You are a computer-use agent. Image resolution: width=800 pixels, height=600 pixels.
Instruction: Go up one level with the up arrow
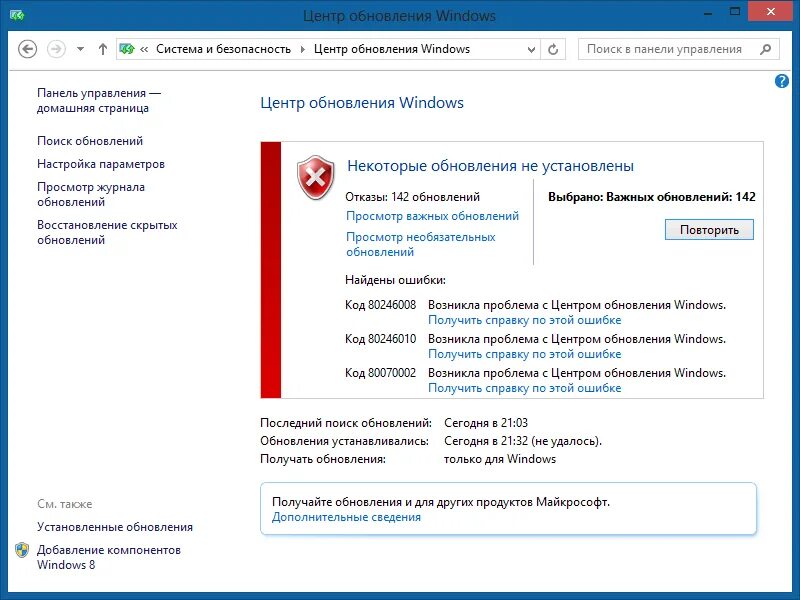click(x=103, y=49)
